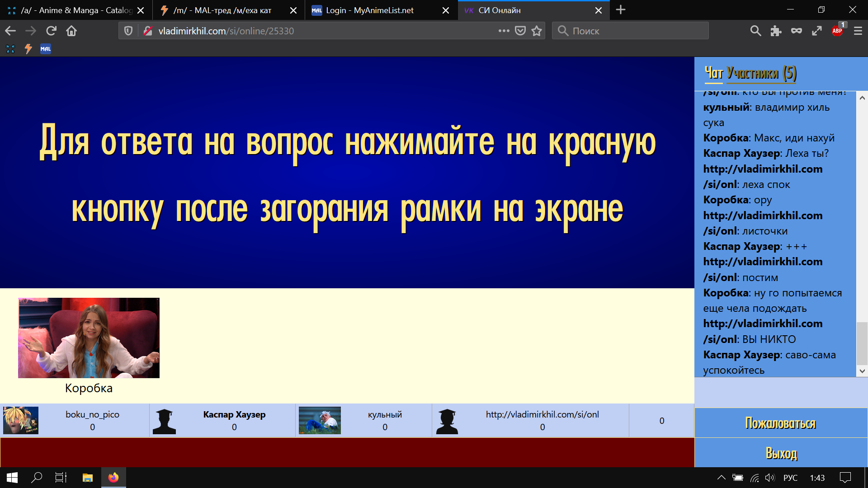The height and width of the screenshot is (488, 868).
Task: Go to the Firefox home page
Action: (x=71, y=31)
